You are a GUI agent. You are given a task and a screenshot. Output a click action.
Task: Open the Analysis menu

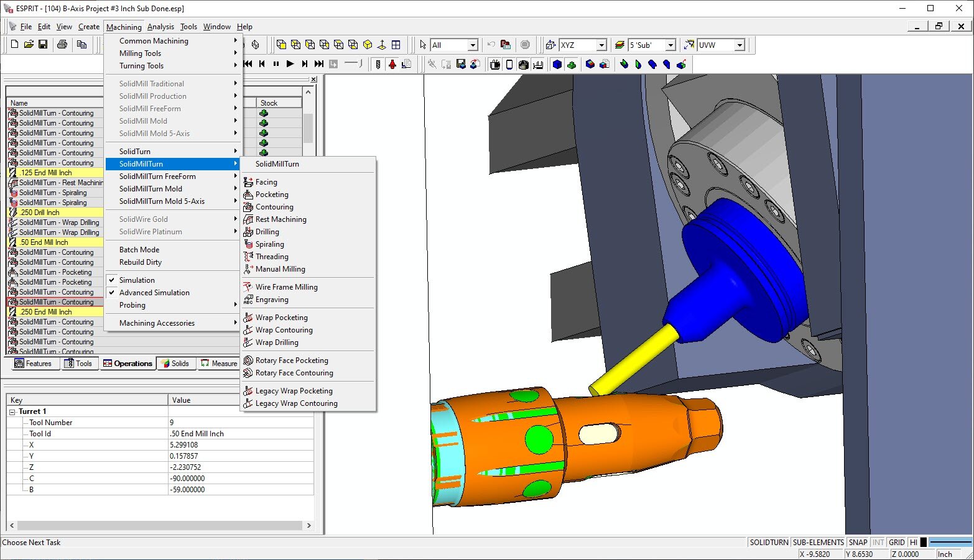click(160, 27)
